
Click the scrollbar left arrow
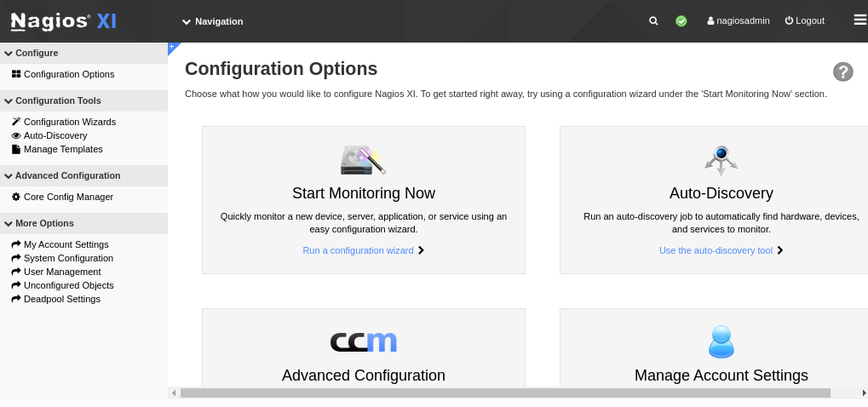(174, 393)
